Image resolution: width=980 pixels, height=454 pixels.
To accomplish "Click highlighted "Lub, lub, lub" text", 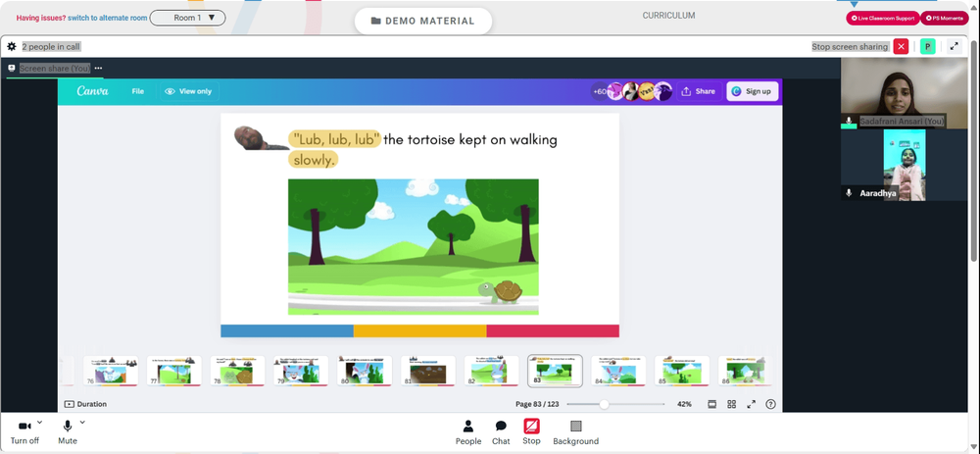I will (x=334, y=139).
